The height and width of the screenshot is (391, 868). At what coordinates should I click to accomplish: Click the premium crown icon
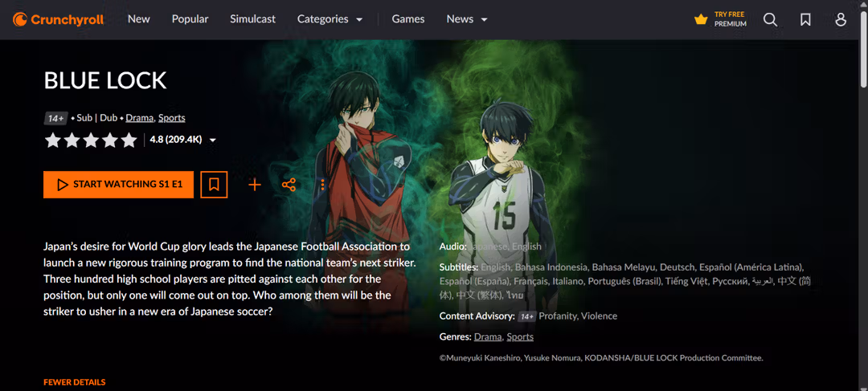coord(701,19)
